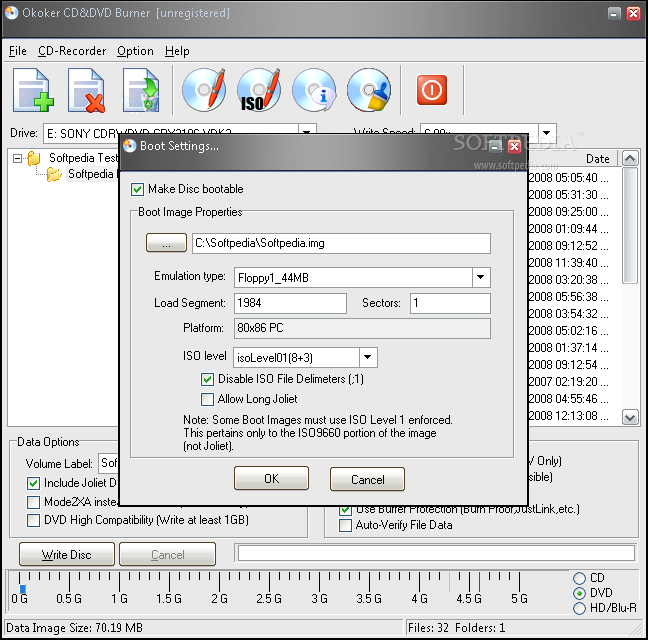Viewport: 648px width, 640px height.
Task: Toggle Use Buffer Protection checkbox
Action: 345,509
